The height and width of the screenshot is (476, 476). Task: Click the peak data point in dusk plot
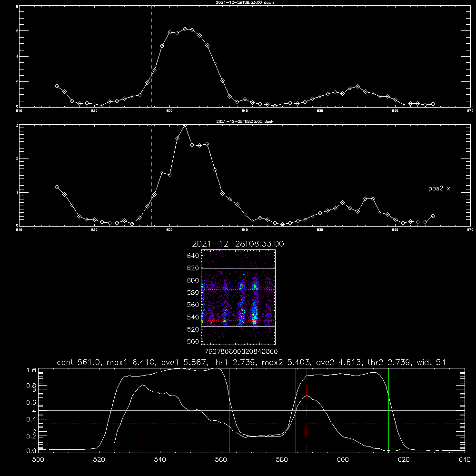(x=185, y=125)
